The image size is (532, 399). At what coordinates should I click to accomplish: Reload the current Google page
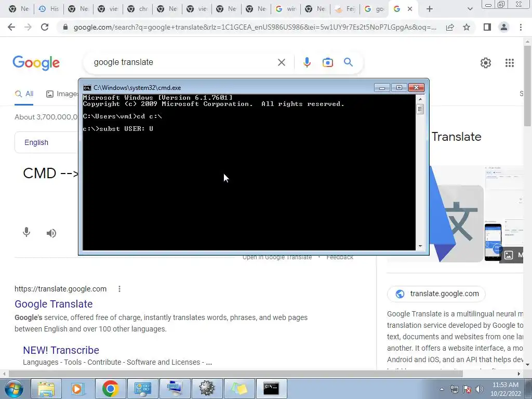45,27
